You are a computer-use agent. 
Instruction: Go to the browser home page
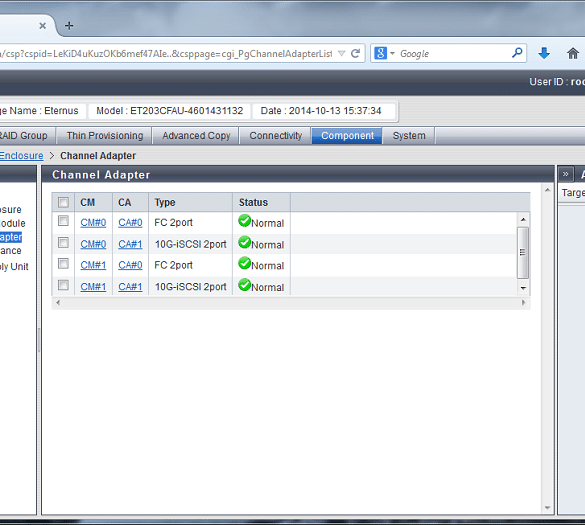[x=573, y=53]
